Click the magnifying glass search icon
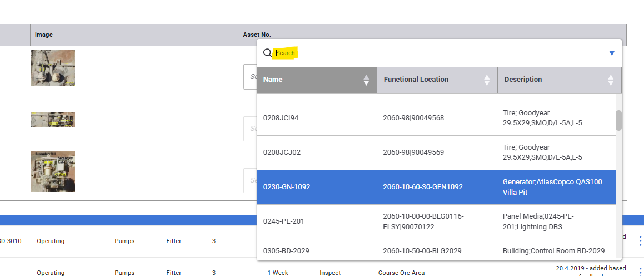Viewport: 644px width, 276px height. [267, 53]
